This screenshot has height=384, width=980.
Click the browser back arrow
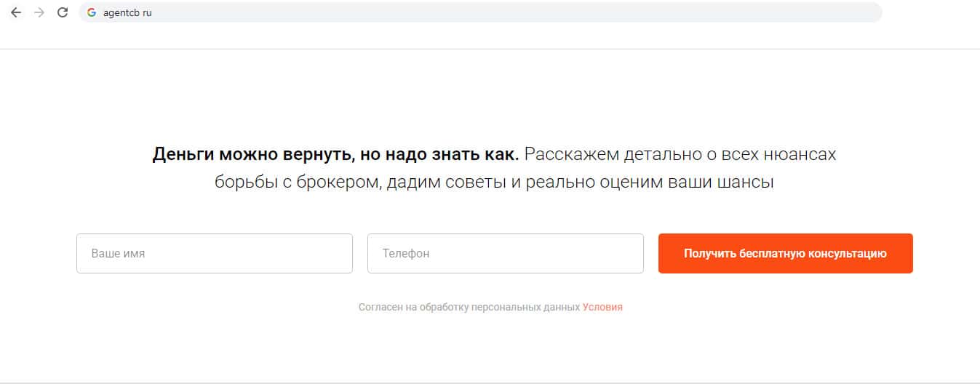point(16,12)
